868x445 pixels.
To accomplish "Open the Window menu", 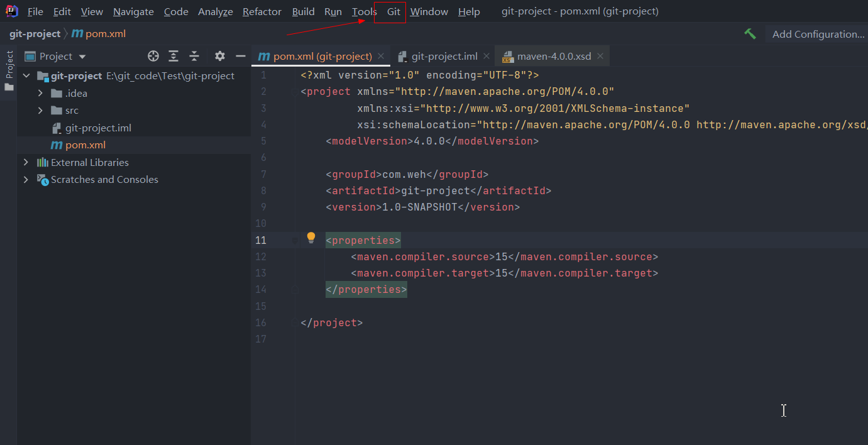I will (x=429, y=12).
